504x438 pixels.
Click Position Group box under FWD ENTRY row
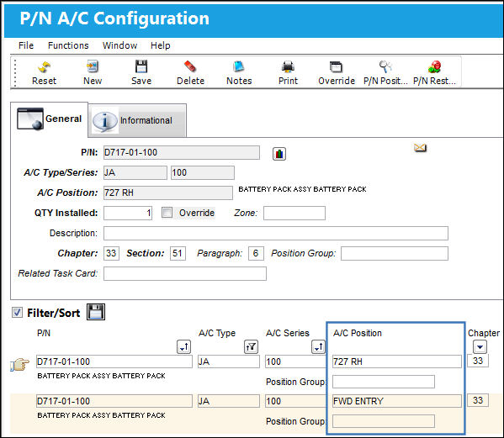tap(384, 421)
